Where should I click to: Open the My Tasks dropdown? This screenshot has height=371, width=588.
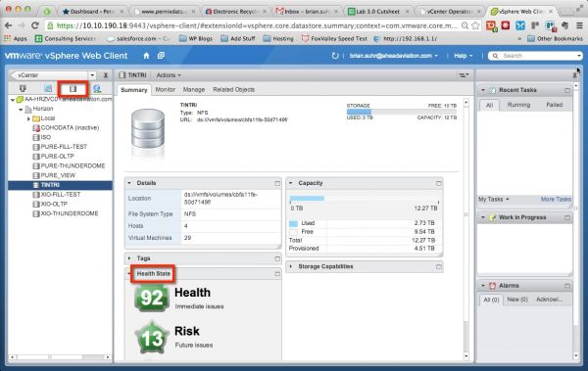tap(494, 200)
